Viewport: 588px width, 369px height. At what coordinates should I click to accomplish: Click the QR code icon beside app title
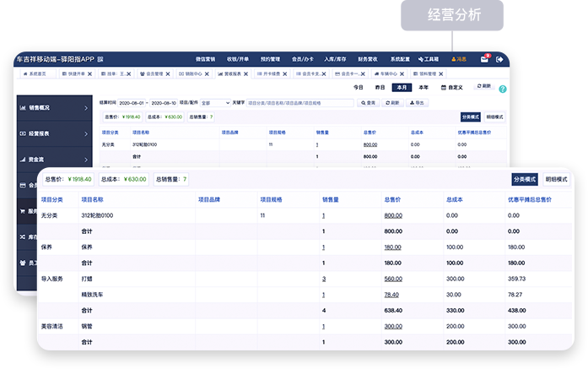100,60
